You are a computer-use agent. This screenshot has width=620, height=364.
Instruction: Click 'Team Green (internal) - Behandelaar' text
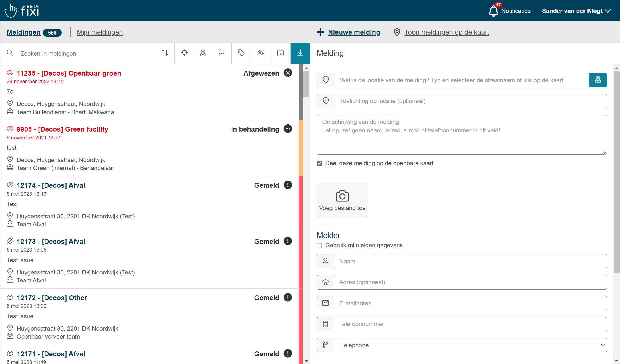point(65,168)
